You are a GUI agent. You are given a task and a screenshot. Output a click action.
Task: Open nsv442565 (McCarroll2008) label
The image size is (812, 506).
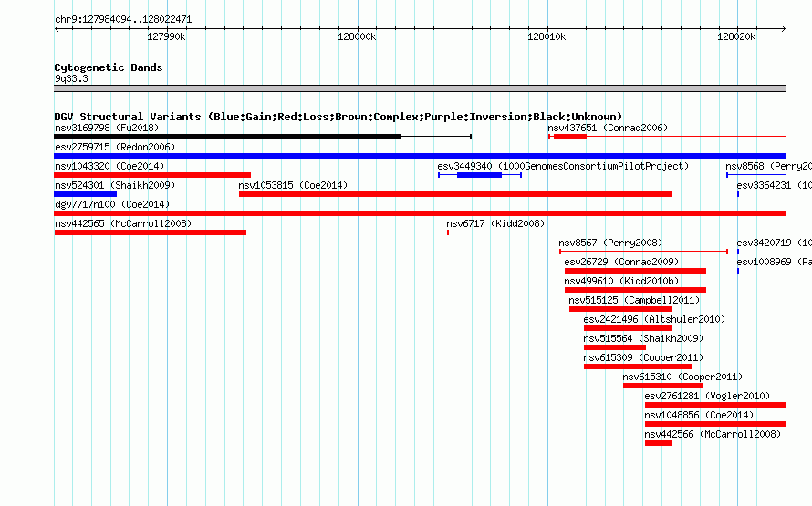tap(123, 223)
